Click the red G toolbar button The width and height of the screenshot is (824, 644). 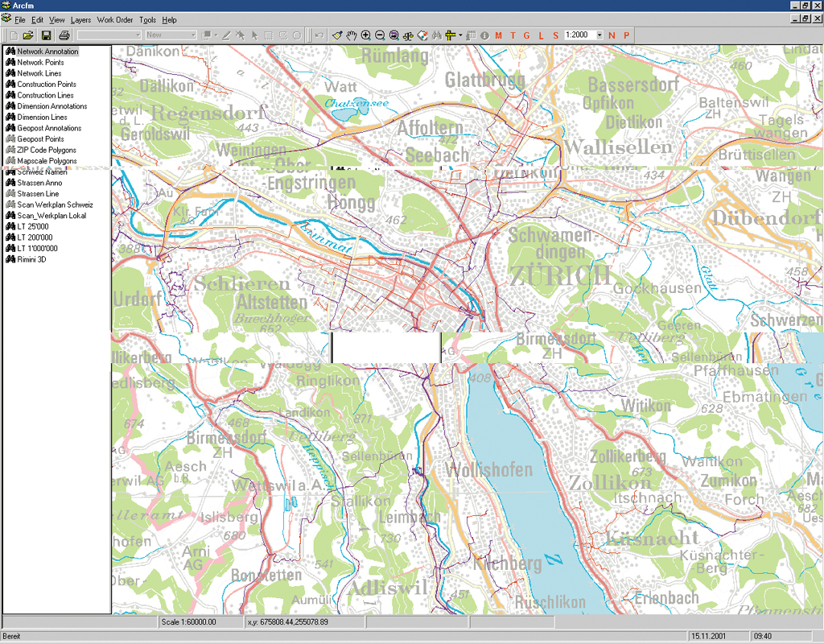526,35
